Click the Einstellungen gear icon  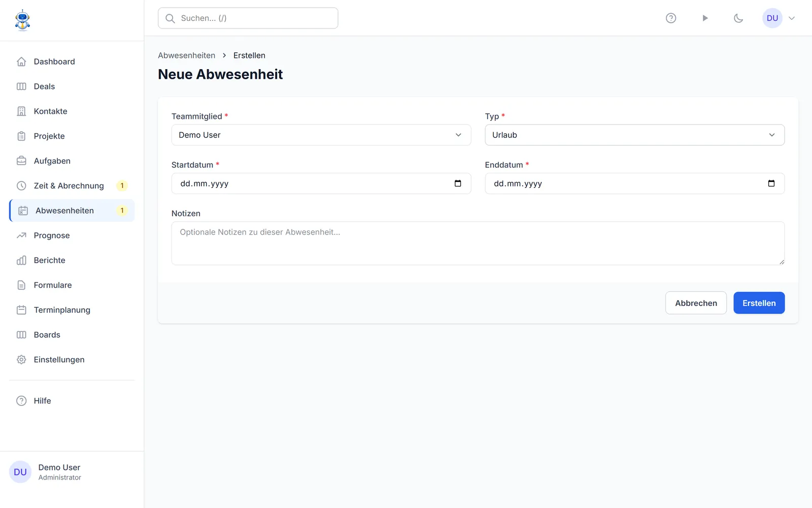(21, 360)
